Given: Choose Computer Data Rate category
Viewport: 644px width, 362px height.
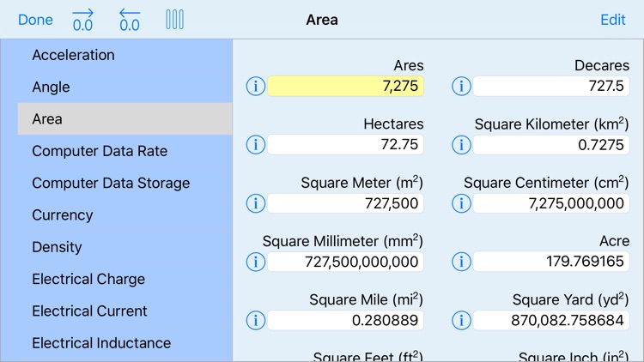Looking at the screenshot, I should 125,151.
